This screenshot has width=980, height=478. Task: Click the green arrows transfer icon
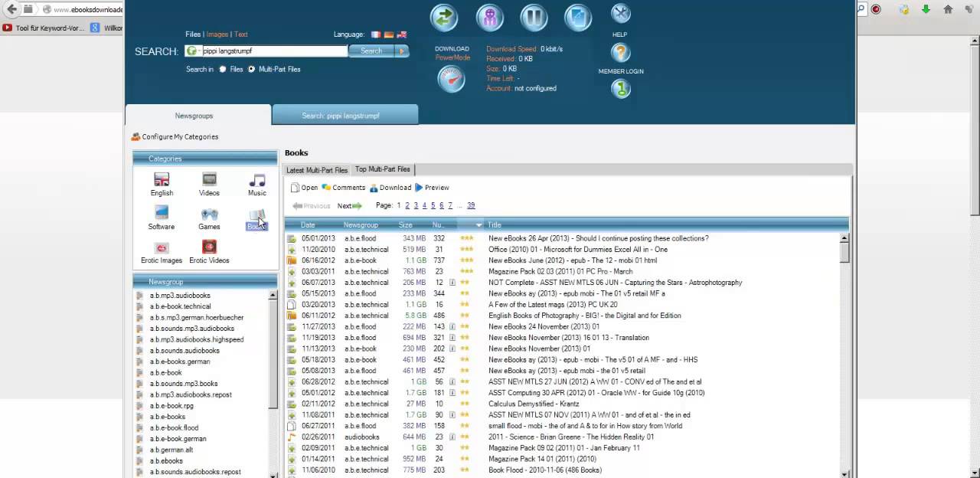[x=444, y=17]
